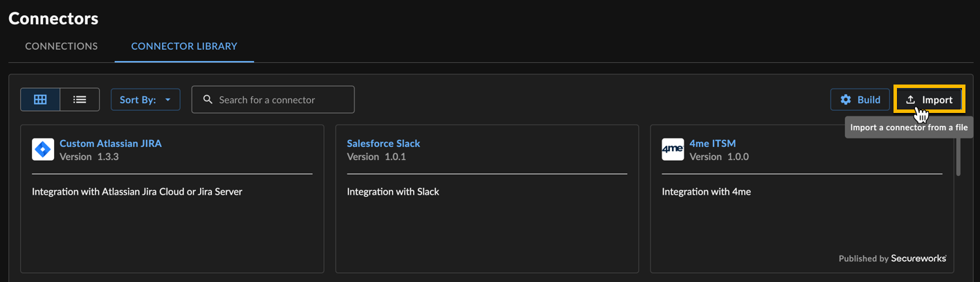Screen dimensions: 980x282
Task: Open the Connections tab
Action: pyautogui.click(x=62, y=46)
